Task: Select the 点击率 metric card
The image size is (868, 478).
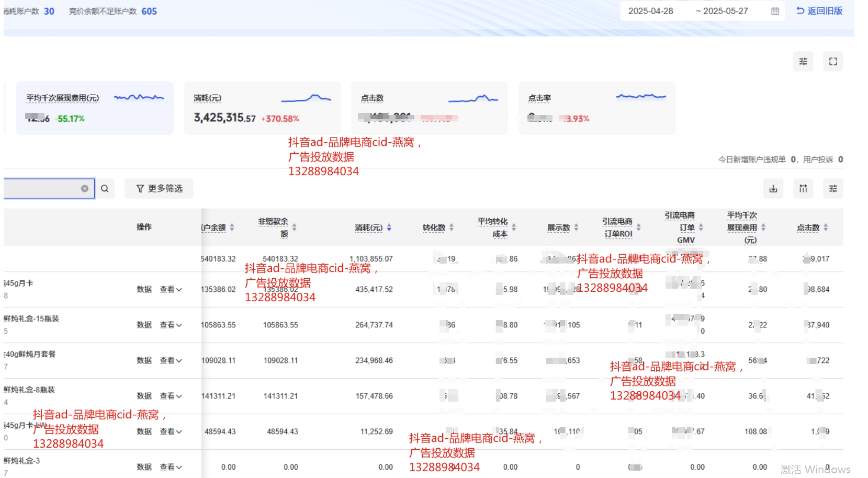Action: point(597,108)
